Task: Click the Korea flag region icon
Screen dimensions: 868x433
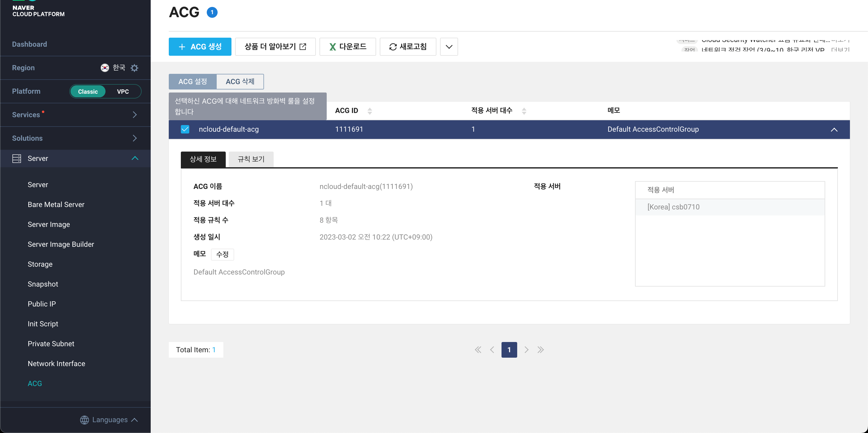Action: 105,68
